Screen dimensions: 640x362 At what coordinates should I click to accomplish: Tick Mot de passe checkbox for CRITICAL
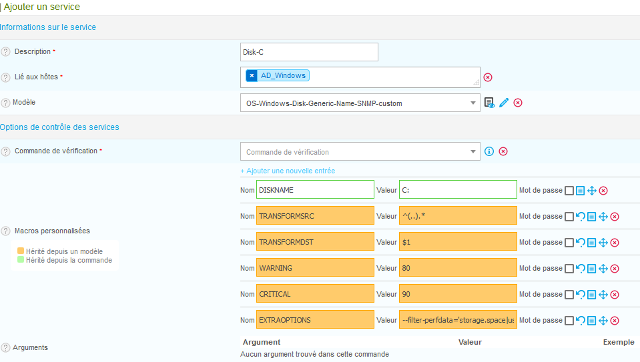coord(569,295)
